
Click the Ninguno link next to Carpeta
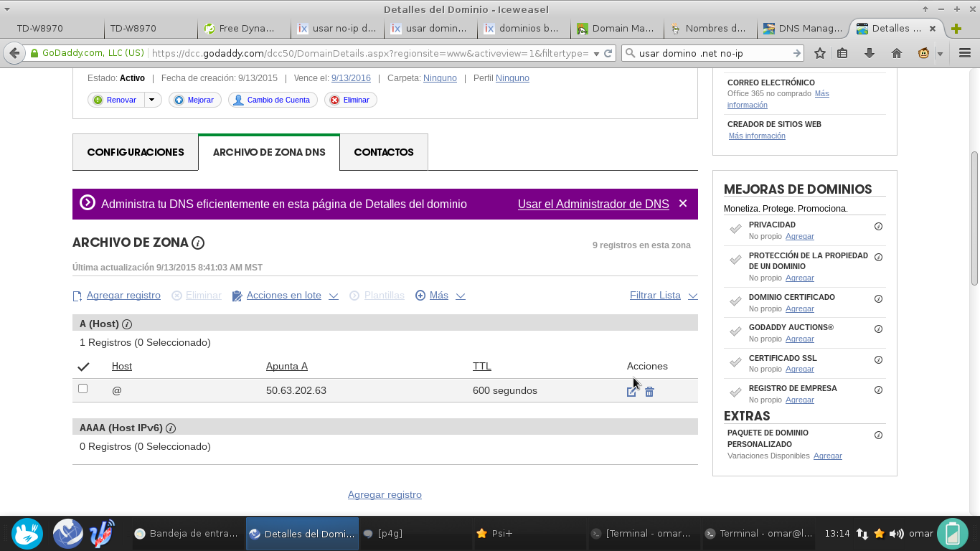pyautogui.click(x=440, y=77)
